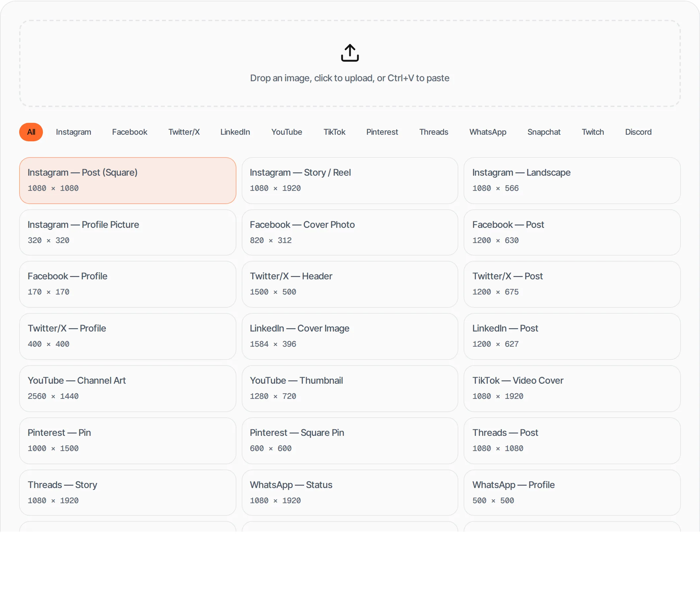Filter by Pinterest
Screen dimensions: 700x595
pos(382,132)
